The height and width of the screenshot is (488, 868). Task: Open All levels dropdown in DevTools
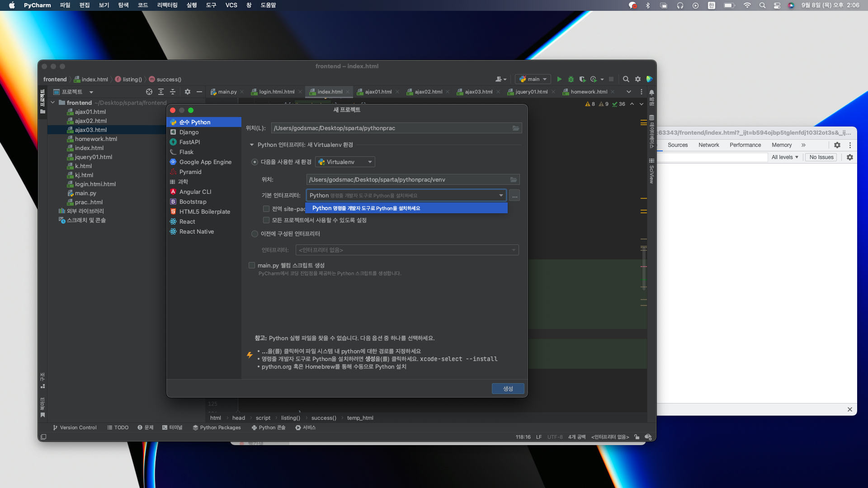pyautogui.click(x=785, y=157)
